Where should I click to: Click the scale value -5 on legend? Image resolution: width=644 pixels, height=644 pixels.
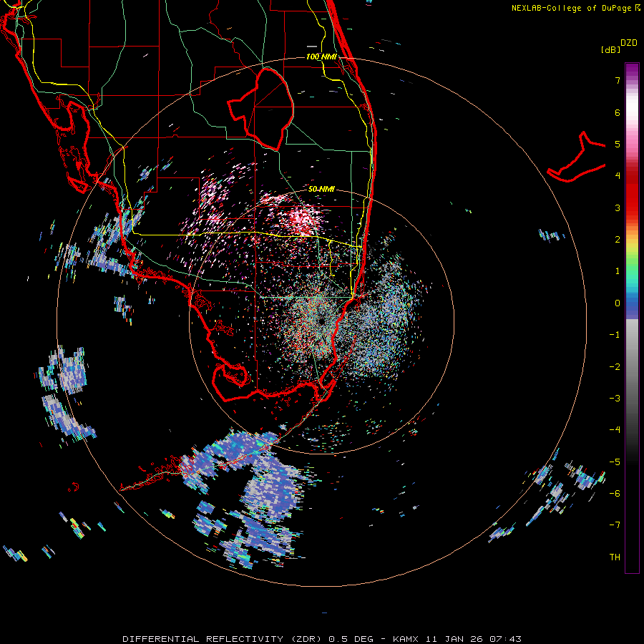tap(615, 462)
